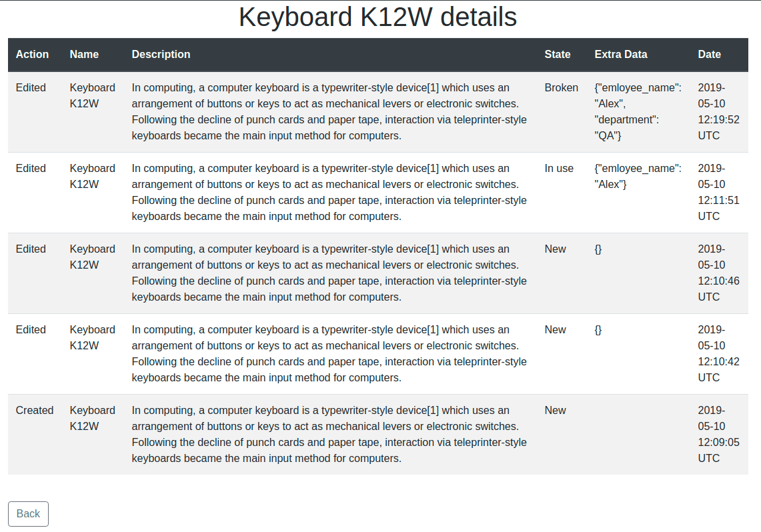Select the date ending 12:11:51 UTC
The image size is (761, 532).
(718, 193)
